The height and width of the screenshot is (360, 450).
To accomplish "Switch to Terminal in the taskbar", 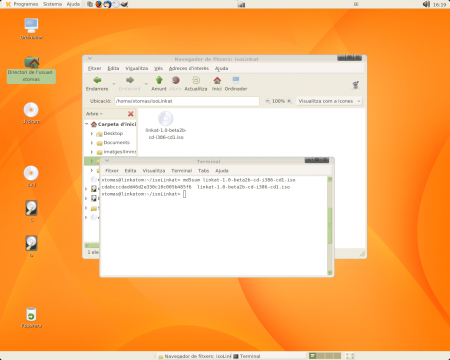I will pyautogui.click(x=269, y=356).
